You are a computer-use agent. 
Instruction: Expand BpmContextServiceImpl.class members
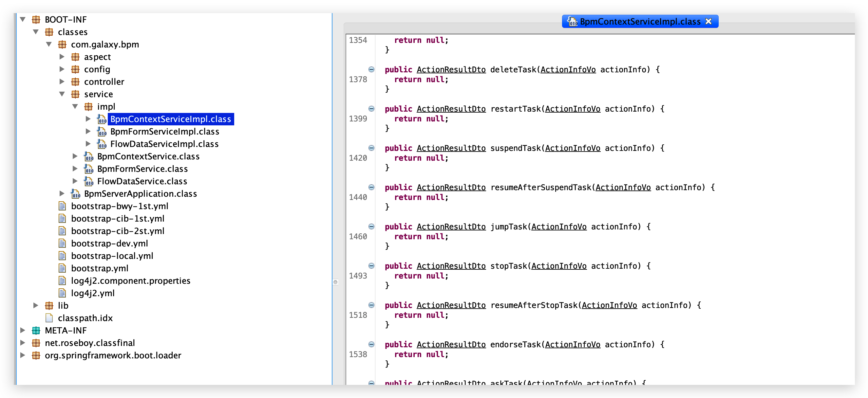pyautogui.click(x=88, y=119)
